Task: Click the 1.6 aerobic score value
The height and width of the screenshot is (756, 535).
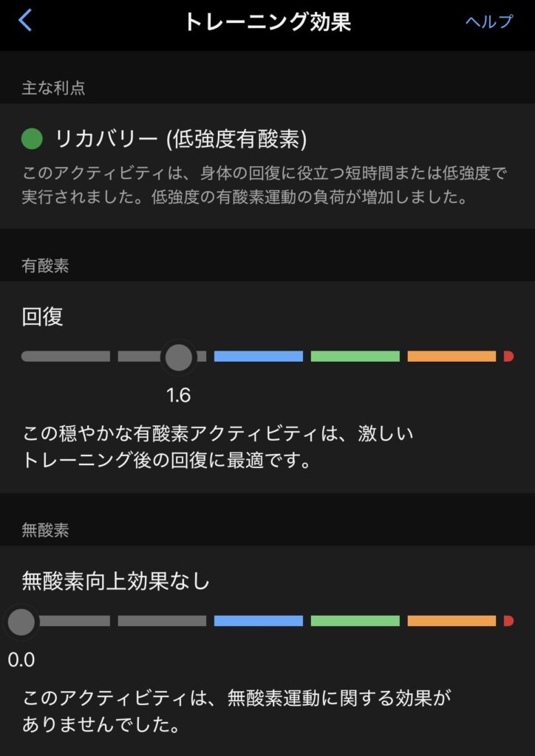Action: pos(178,396)
